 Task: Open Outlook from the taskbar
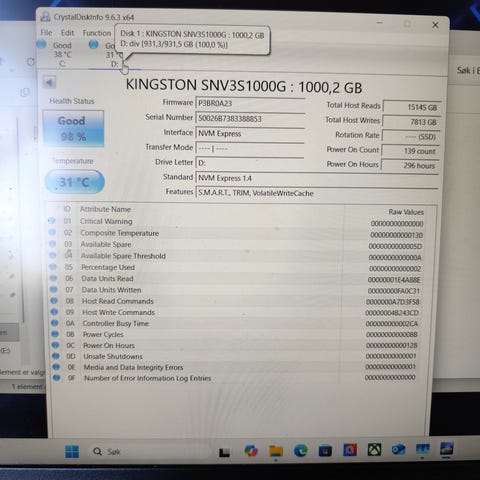tap(399, 450)
